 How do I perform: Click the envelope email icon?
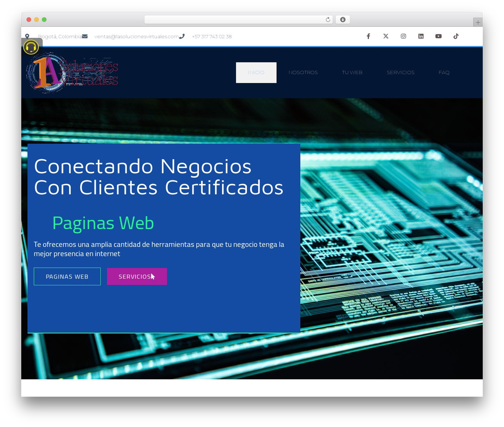[85, 36]
